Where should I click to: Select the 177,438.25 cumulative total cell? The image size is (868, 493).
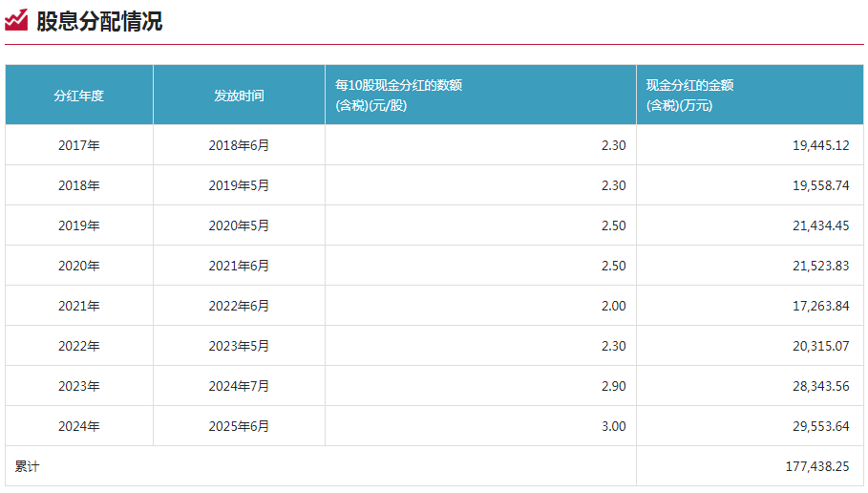coord(816,466)
